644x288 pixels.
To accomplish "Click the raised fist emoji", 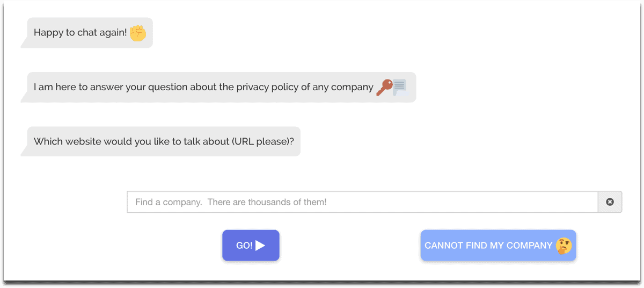I will point(138,33).
